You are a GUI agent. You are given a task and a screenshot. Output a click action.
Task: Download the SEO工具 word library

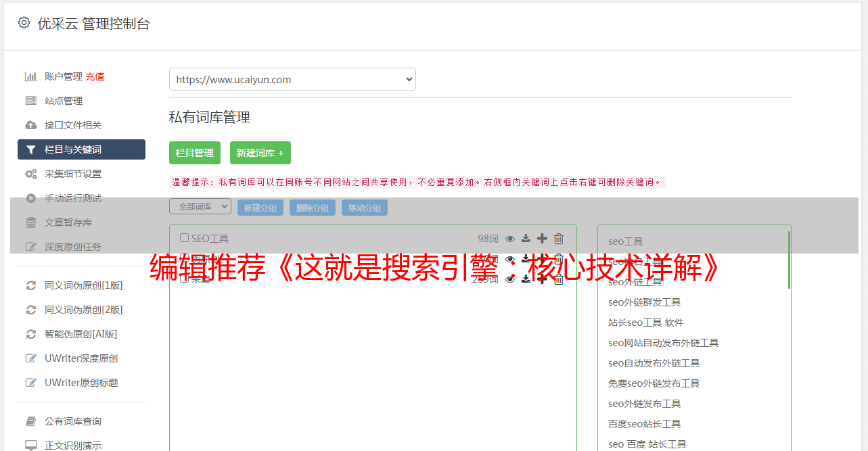tap(526, 238)
